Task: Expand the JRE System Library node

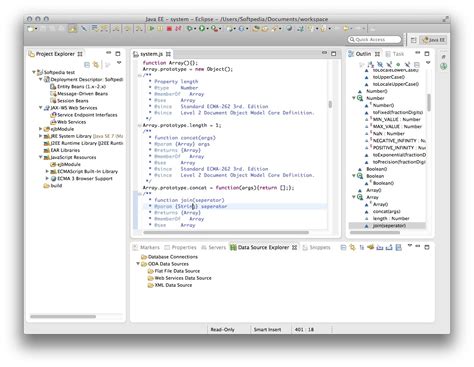Action: pos(41,136)
